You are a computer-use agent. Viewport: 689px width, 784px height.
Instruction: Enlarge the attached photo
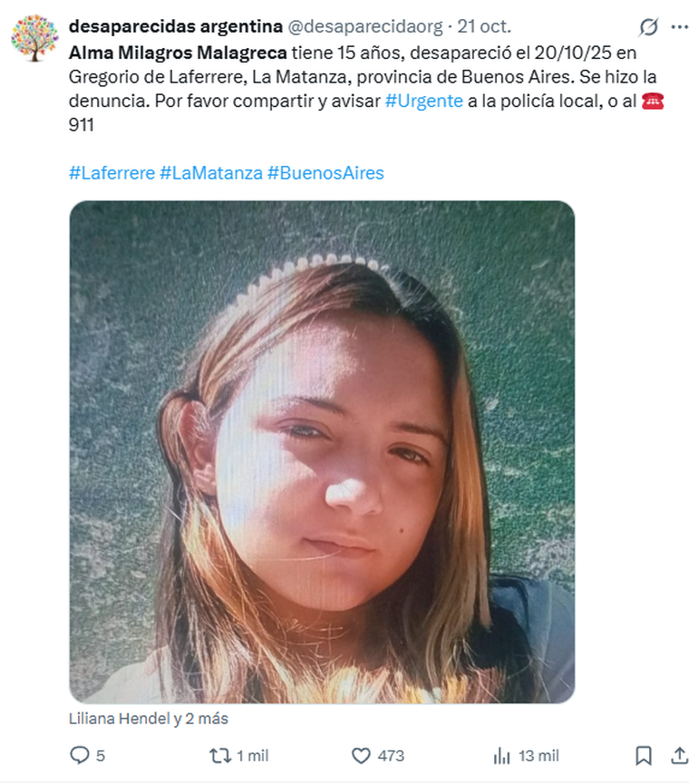tap(322, 452)
